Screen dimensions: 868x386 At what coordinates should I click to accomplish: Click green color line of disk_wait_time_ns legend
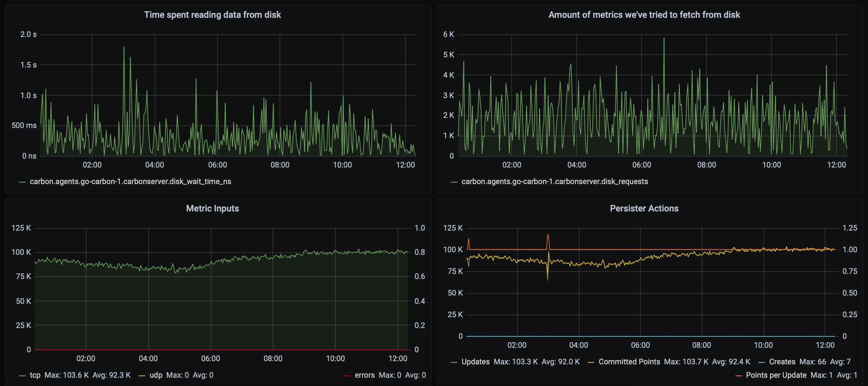[23, 182]
